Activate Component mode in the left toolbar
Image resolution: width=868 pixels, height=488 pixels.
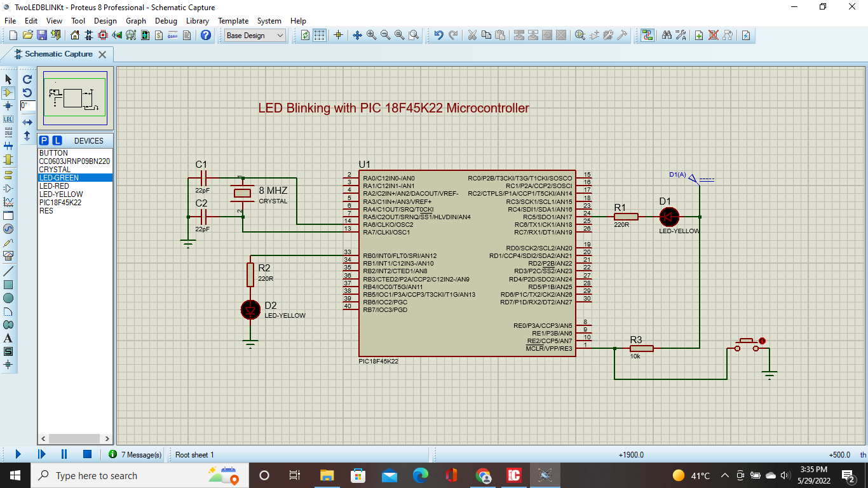coord(8,93)
